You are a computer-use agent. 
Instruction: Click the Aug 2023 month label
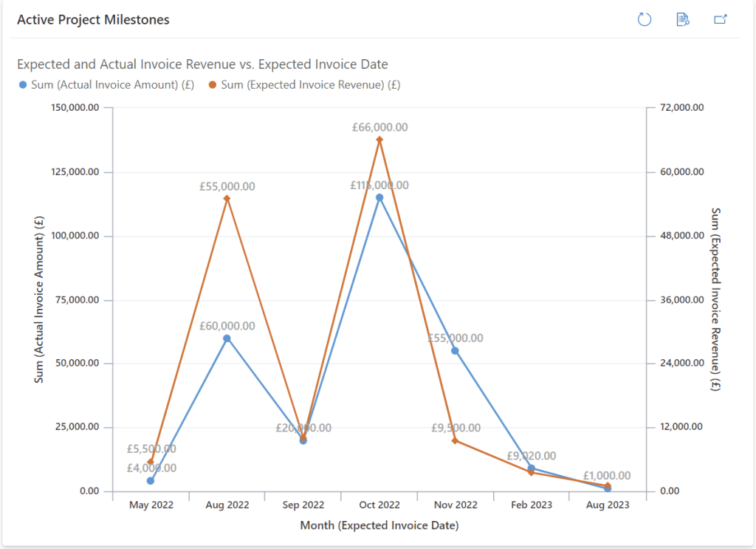click(607, 505)
